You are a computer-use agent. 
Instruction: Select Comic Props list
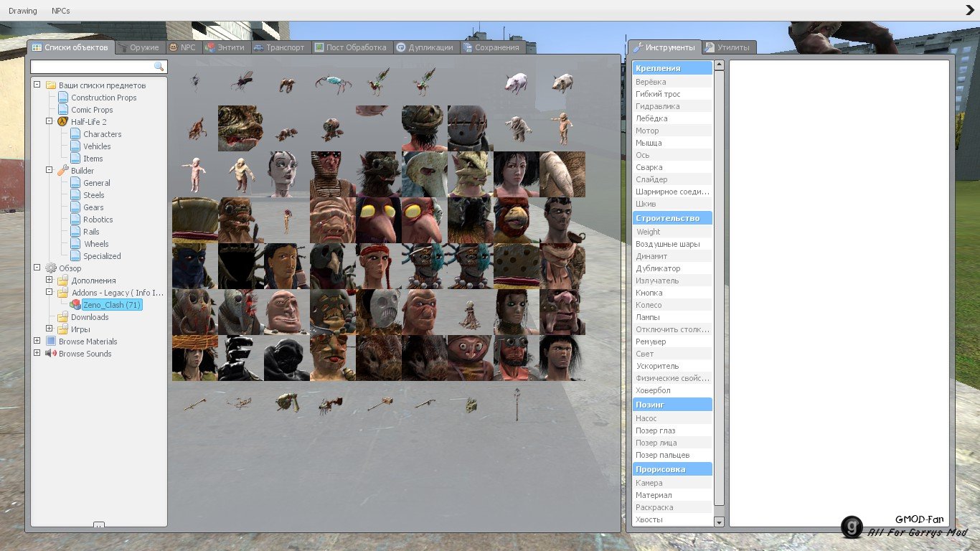(x=92, y=110)
